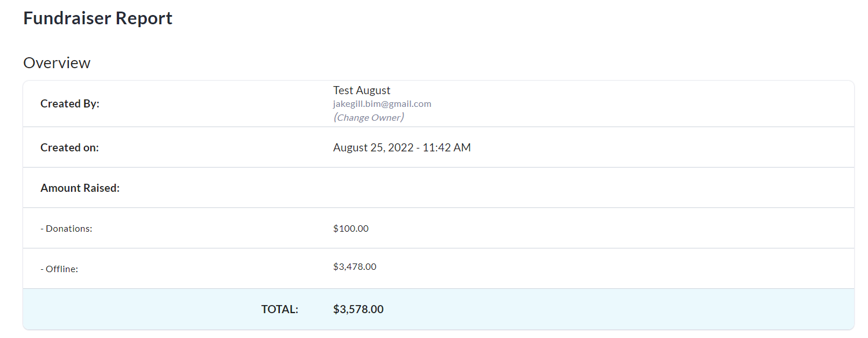Screen dimensions: 868x338
Task: Click the $3,578.00 total amount
Action: pyautogui.click(x=358, y=309)
